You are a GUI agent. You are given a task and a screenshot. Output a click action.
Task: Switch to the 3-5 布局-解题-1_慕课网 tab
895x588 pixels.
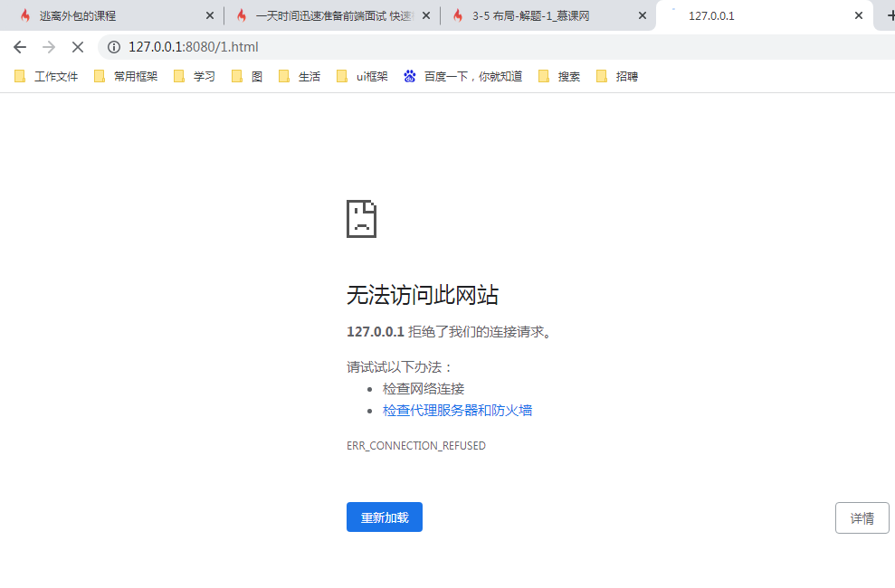pos(534,14)
